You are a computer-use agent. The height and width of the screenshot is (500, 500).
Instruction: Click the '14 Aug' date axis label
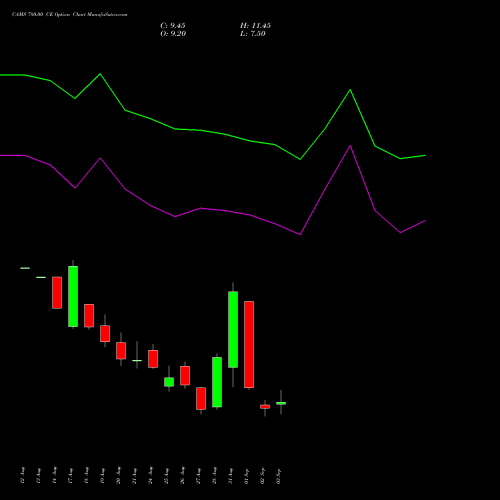[55, 476]
